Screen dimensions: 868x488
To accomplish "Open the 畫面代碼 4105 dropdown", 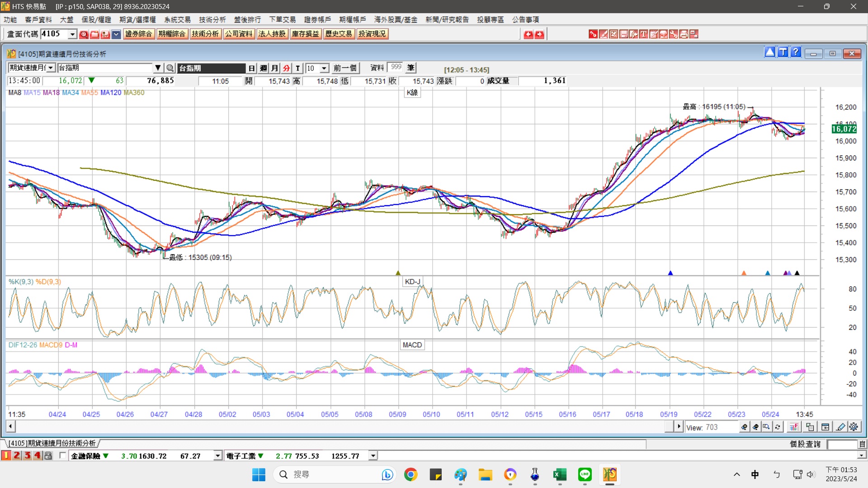I will pyautogui.click(x=72, y=34).
